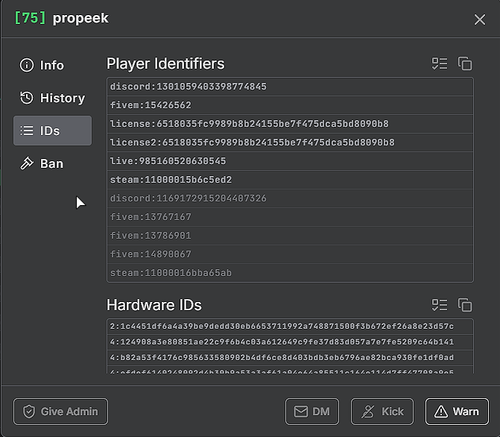The image size is (500, 437).
Task: Warn the player
Action: [457, 411]
